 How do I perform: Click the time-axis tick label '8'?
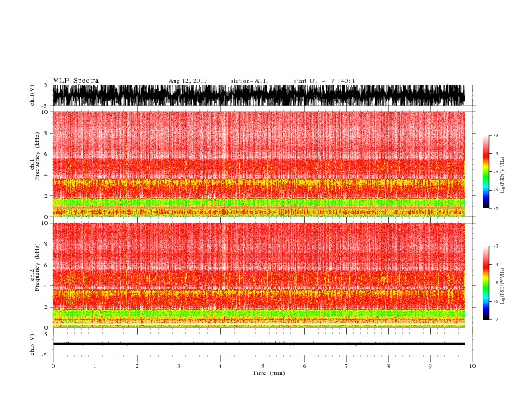pyautogui.click(x=388, y=366)
